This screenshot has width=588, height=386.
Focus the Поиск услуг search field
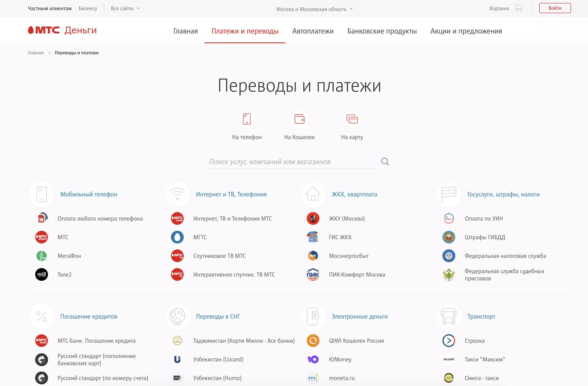(x=293, y=162)
